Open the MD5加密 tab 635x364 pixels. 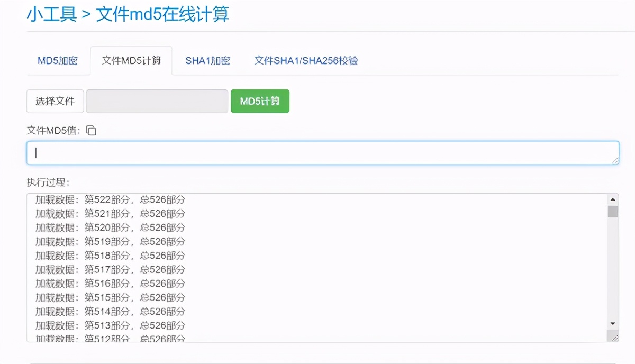pyautogui.click(x=58, y=61)
